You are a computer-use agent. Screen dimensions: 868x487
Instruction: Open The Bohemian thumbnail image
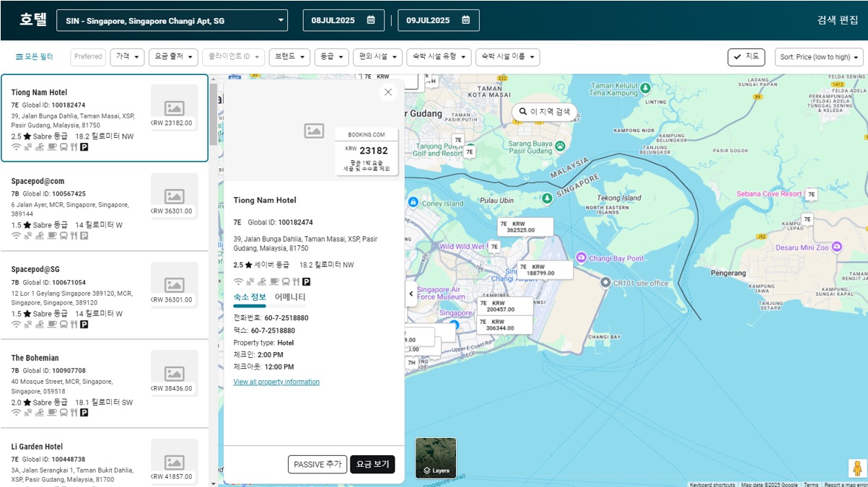(x=174, y=374)
